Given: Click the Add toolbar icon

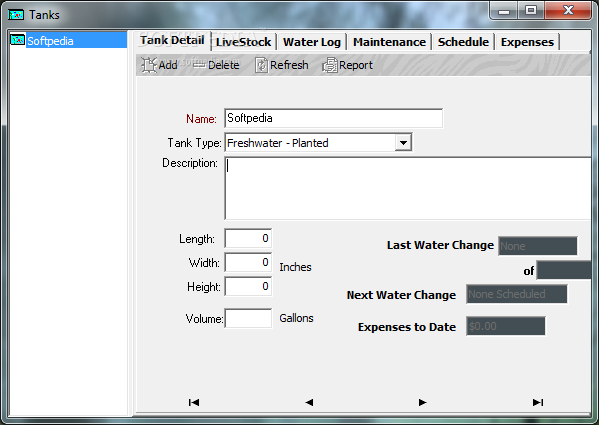Looking at the screenshot, I should 149,65.
